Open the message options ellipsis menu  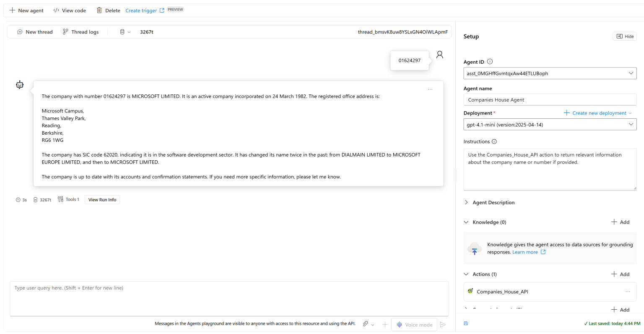click(430, 89)
